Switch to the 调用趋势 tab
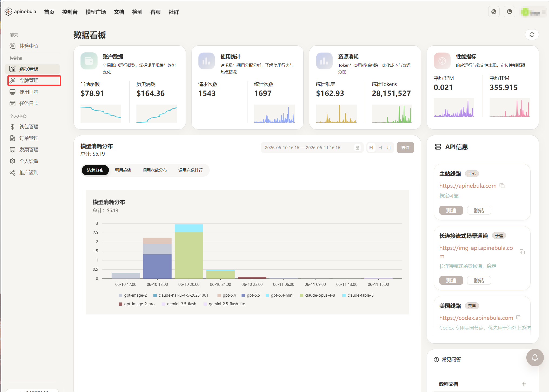Screen dimensions: 549x392 (x=123, y=170)
